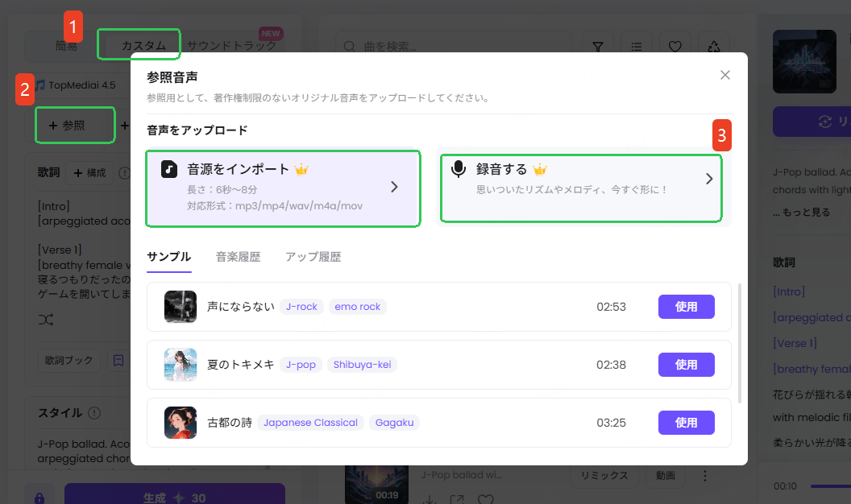This screenshot has height=504, width=851.
Task: Click the 生成 30 generate button
Action: click(175, 496)
